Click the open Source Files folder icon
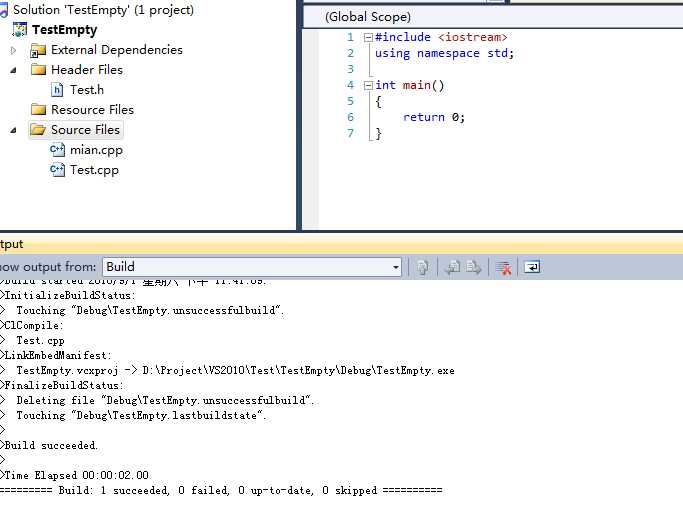 [x=38, y=130]
